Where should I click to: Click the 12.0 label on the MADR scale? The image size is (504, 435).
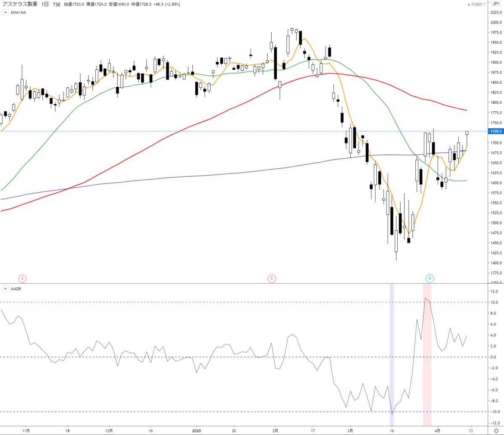493,291
